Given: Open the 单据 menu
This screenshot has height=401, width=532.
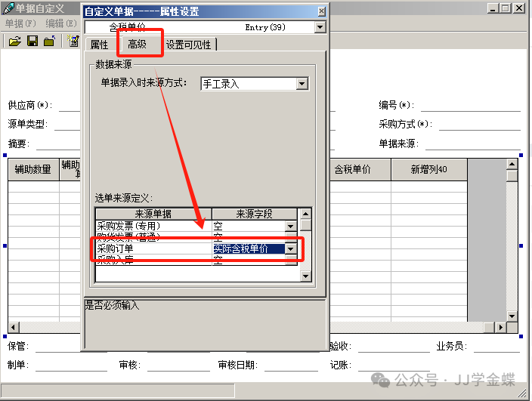Looking at the screenshot, I should click(x=20, y=23).
